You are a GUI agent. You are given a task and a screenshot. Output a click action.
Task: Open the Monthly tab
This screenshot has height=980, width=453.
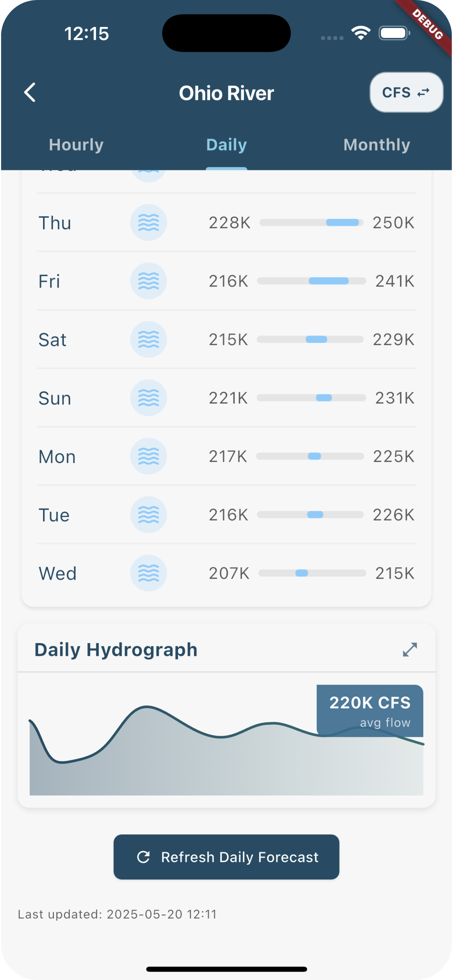pos(376,145)
